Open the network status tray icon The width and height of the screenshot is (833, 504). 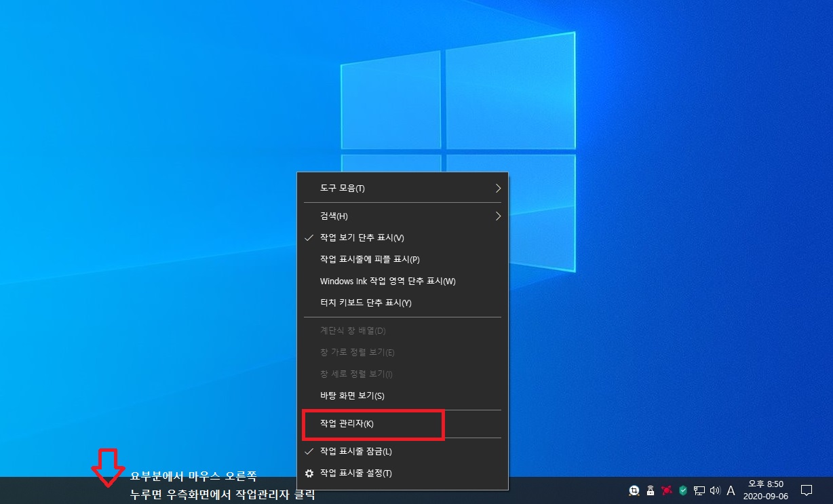point(699,490)
